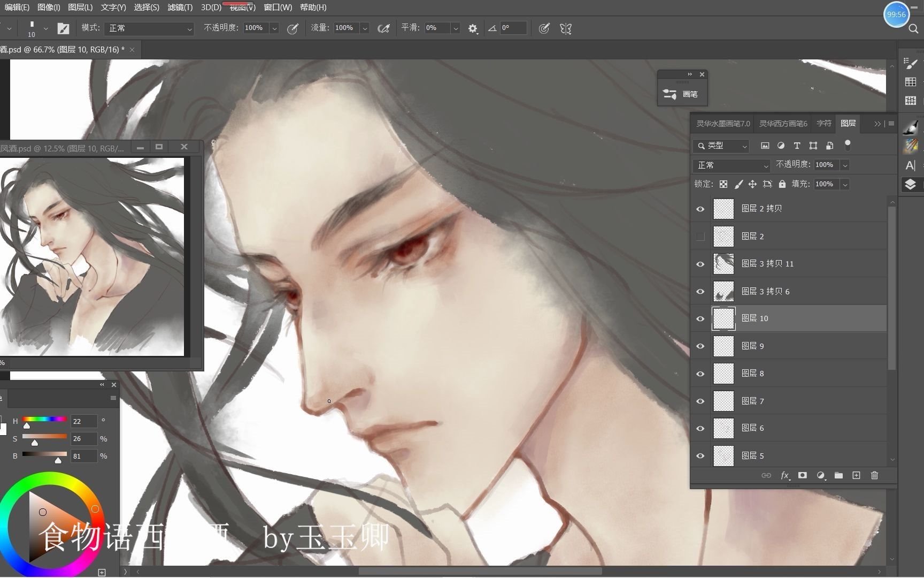Hide layer 图层 10

pyautogui.click(x=700, y=319)
